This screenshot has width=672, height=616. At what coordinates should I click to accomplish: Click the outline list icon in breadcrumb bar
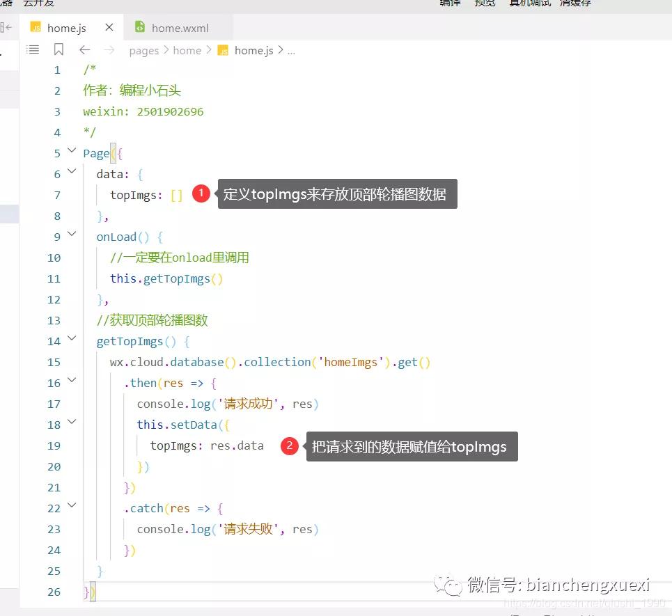[x=33, y=49]
